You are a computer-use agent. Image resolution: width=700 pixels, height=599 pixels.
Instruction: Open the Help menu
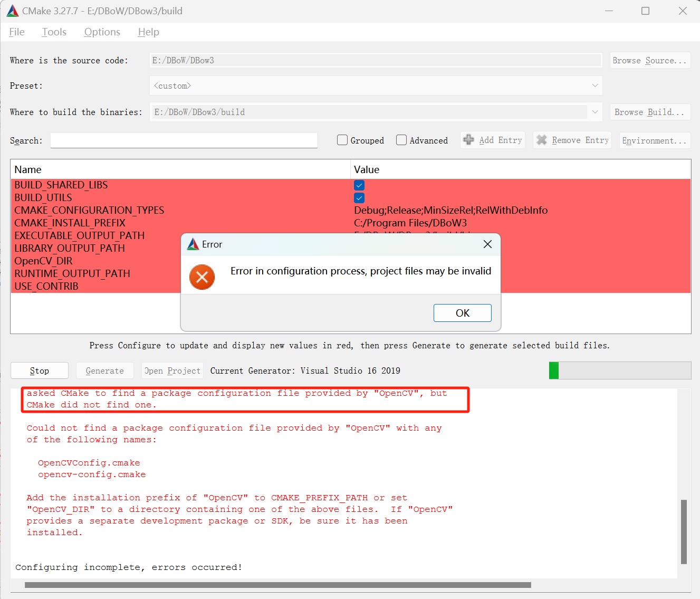coord(149,32)
